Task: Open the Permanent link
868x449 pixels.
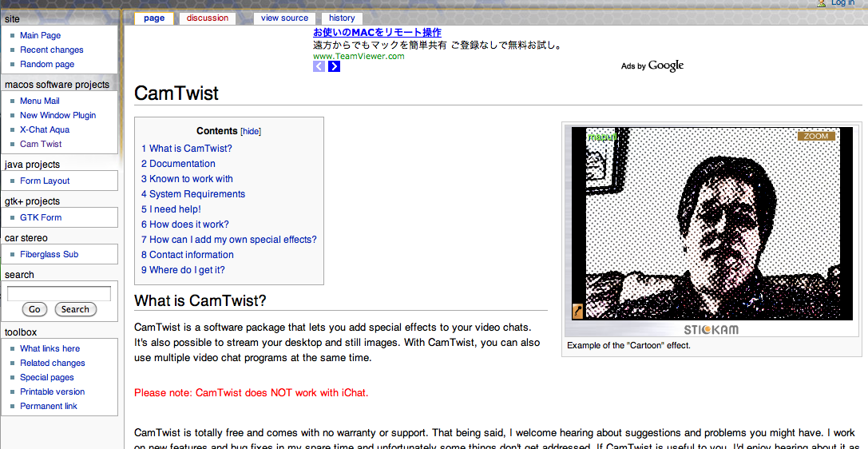Action: [49, 407]
